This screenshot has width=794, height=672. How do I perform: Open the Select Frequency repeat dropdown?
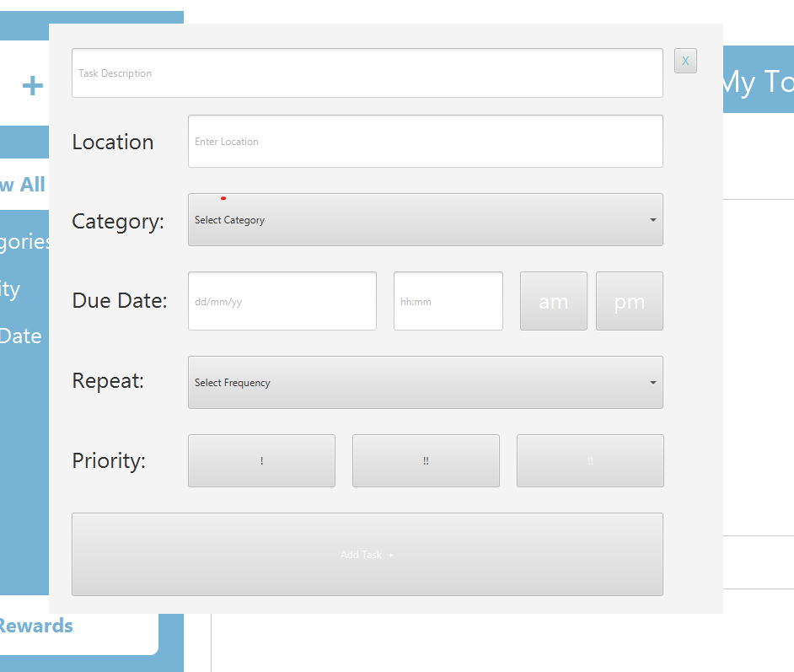coord(426,382)
